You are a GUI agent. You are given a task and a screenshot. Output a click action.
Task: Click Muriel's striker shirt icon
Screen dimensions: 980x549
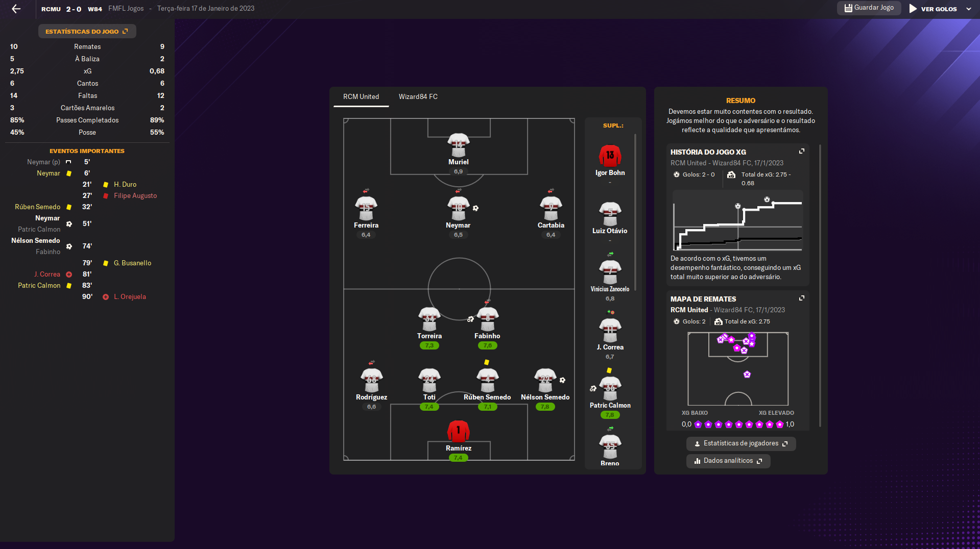(458, 144)
